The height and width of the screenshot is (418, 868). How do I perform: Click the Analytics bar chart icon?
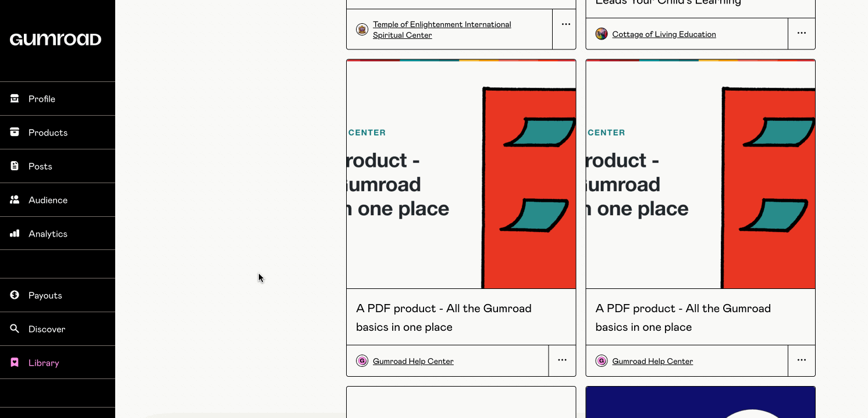15,233
